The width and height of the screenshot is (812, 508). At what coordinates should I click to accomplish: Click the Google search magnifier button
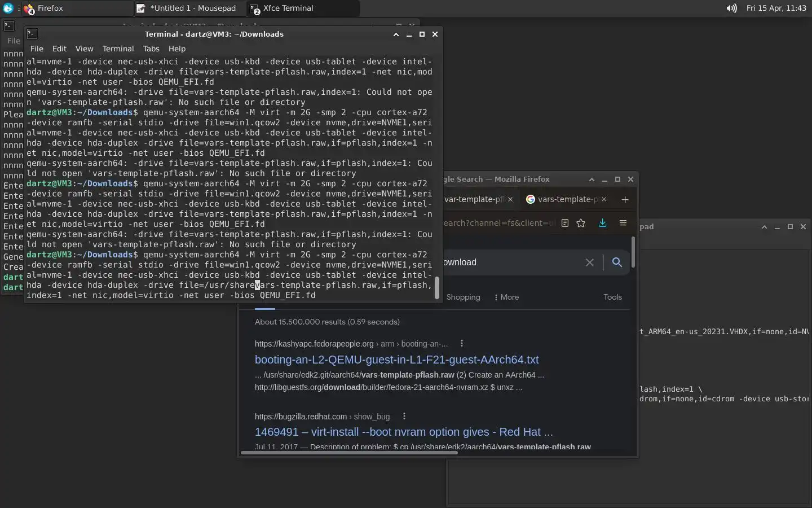[x=617, y=262]
